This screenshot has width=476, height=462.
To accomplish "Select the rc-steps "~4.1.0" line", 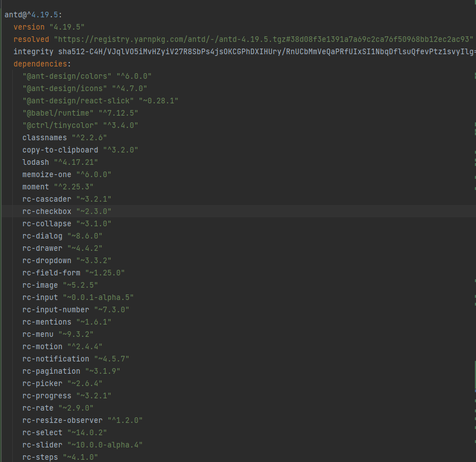I will (60, 457).
